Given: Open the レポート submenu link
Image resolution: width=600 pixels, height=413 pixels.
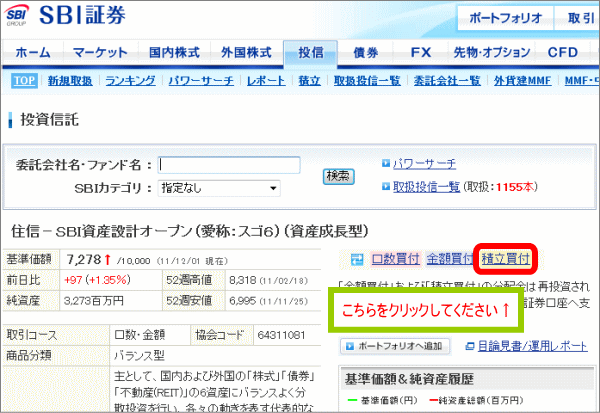Looking at the screenshot, I should (x=266, y=81).
